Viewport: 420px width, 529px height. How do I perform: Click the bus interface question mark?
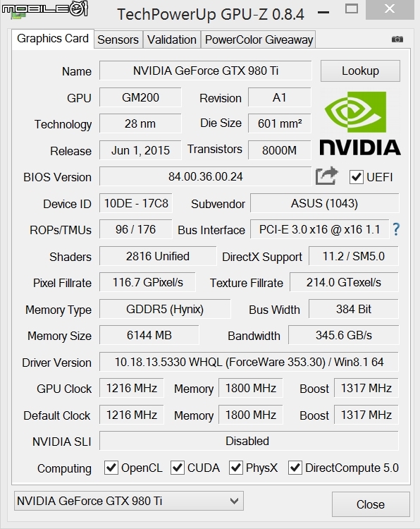(x=397, y=229)
